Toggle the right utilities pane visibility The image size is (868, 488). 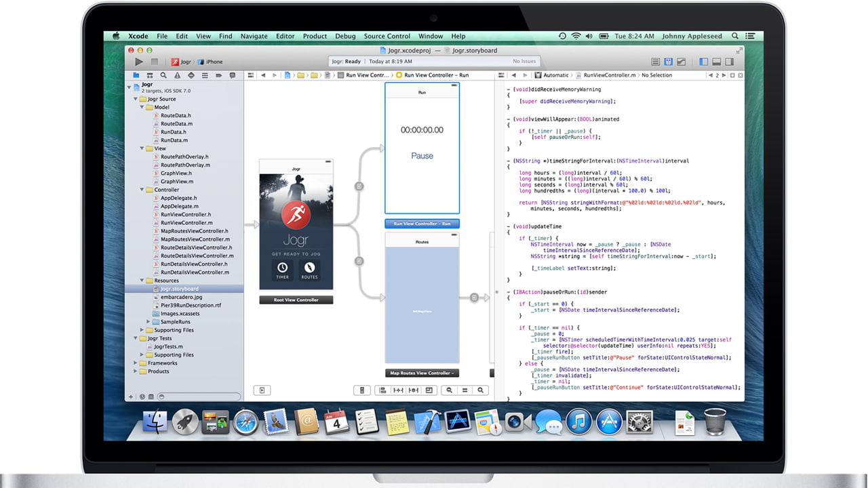(x=730, y=62)
